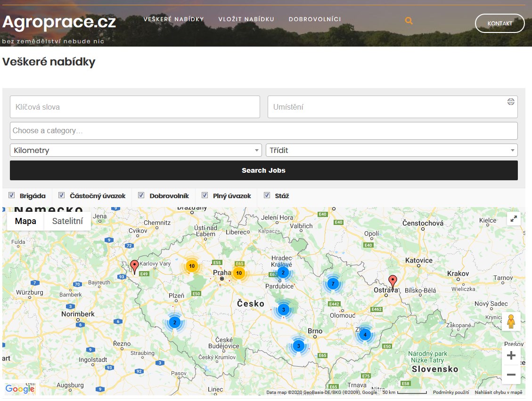Click the red map pin near Ostrava

tap(393, 281)
